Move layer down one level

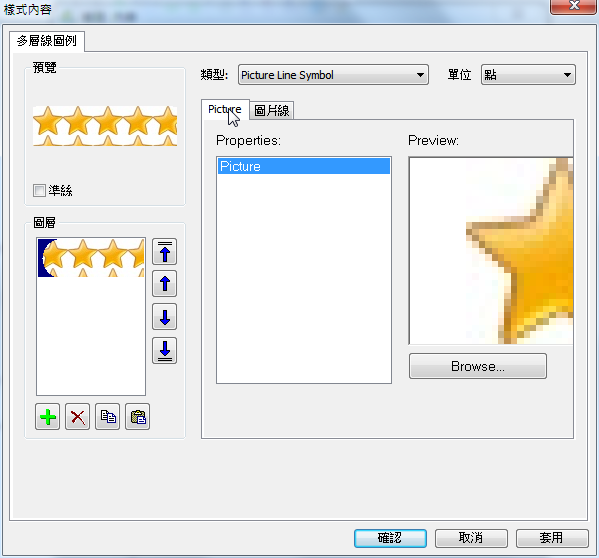[164, 317]
